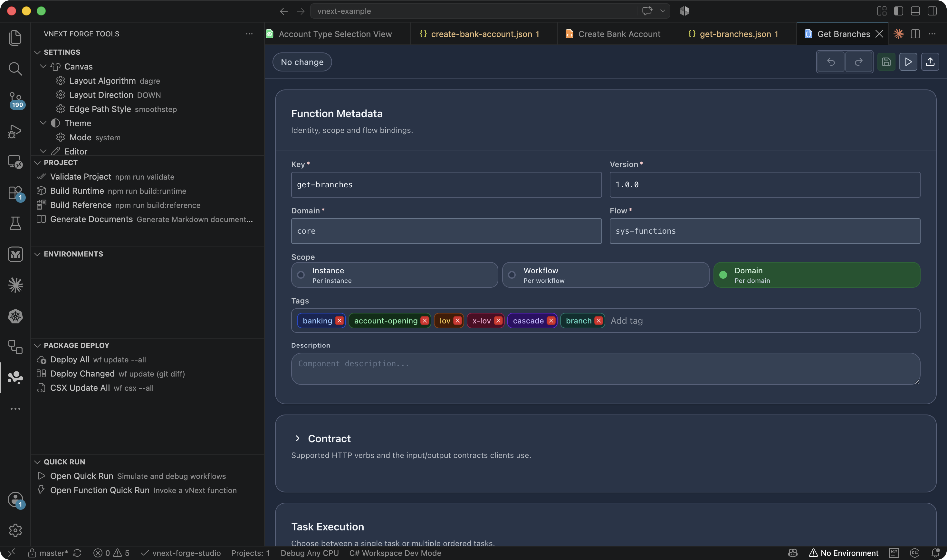This screenshot has height=560, width=947.
Task: Switch to create-bank-account.json tab
Action: (484, 34)
